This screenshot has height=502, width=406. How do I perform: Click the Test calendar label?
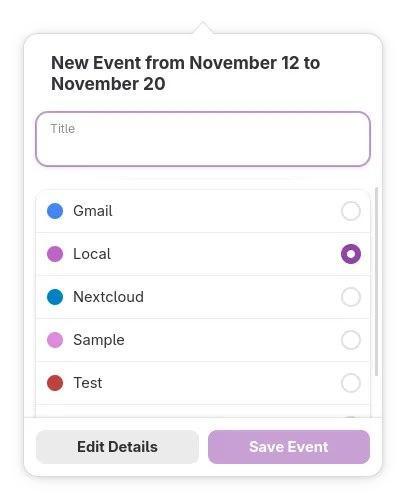pos(88,383)
